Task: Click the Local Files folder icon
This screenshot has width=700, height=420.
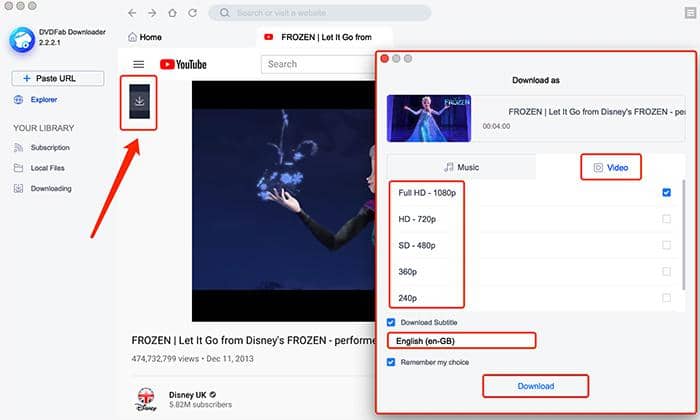Action: click(x=18, y=168)
